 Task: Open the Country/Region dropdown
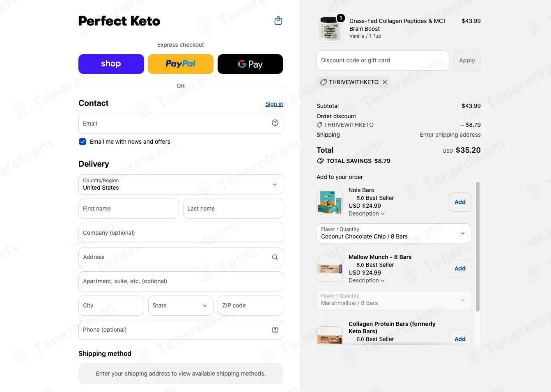(x=181, y=184)
